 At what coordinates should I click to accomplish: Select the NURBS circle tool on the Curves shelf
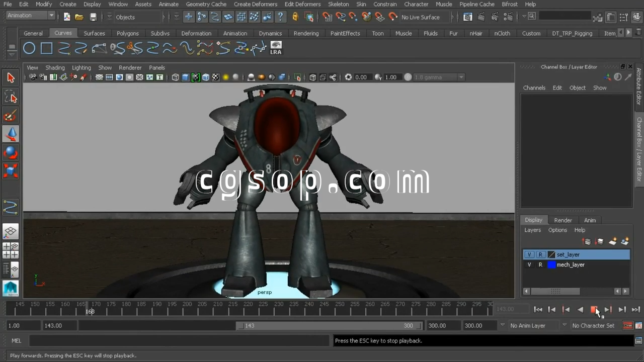point(29,48)
